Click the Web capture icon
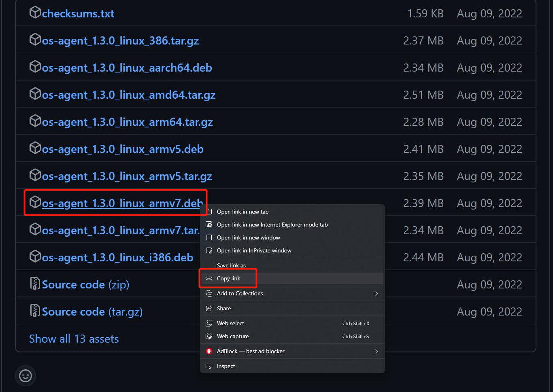Screen dimensions: 553x392 coord(209,336)
